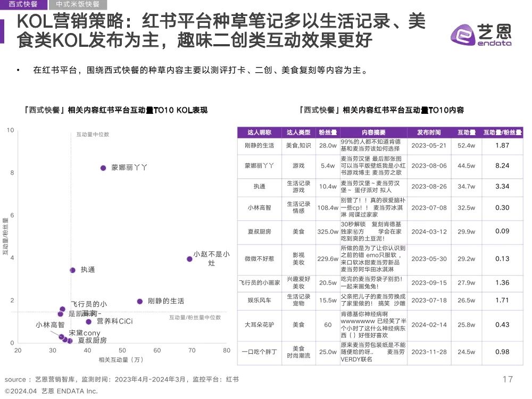This screenshot has width=532, height=399.
Task: Select table cell 刚静的生活
Action: (260, 146)
